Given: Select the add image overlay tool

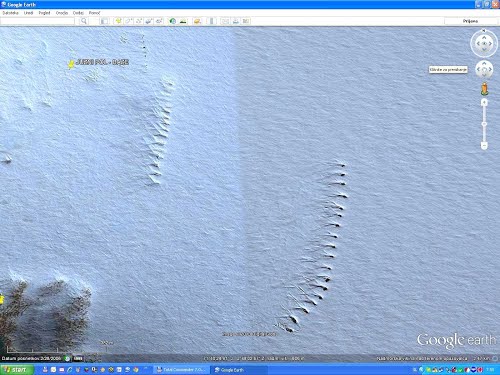Looking at the screenshot, I should point(149,21).
